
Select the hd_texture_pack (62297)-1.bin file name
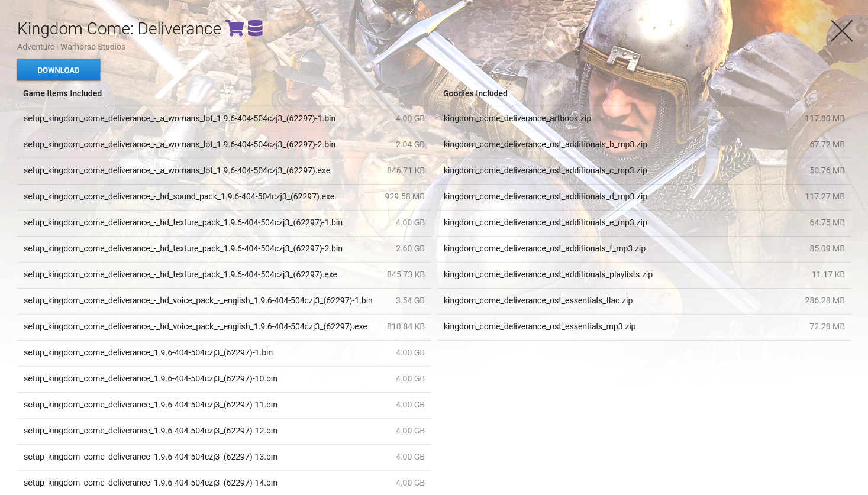tap(183, 222)
